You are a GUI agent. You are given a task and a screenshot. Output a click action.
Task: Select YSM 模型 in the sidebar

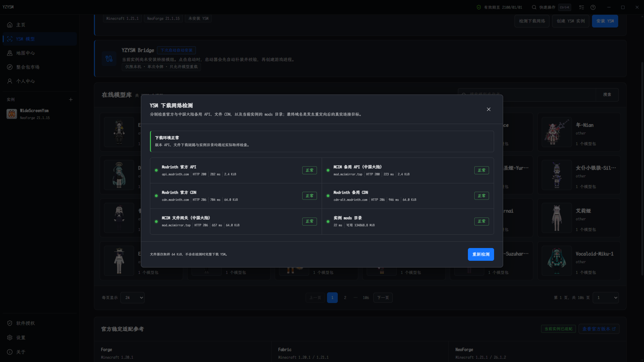tap(40, 39)
